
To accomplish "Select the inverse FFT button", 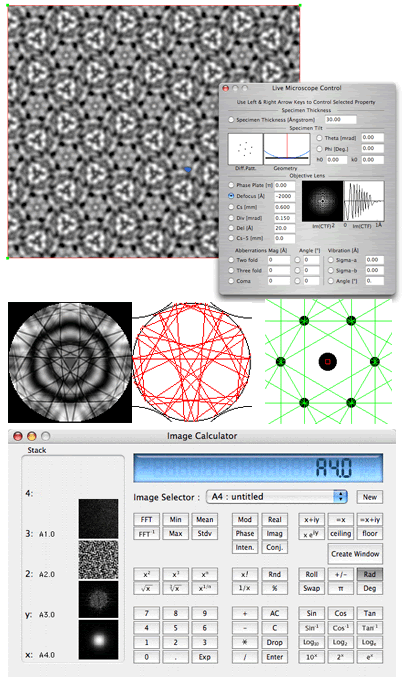I will (147, 534).
